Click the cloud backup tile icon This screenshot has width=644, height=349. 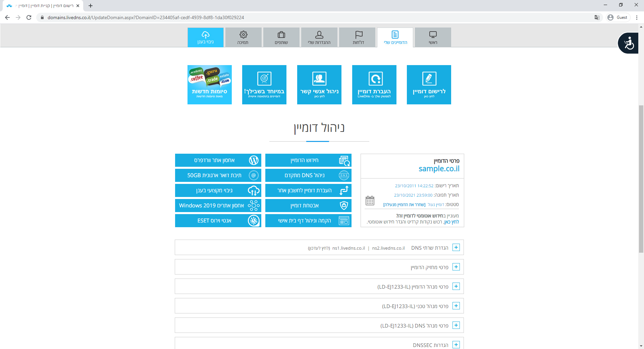(x=254, y=191)
